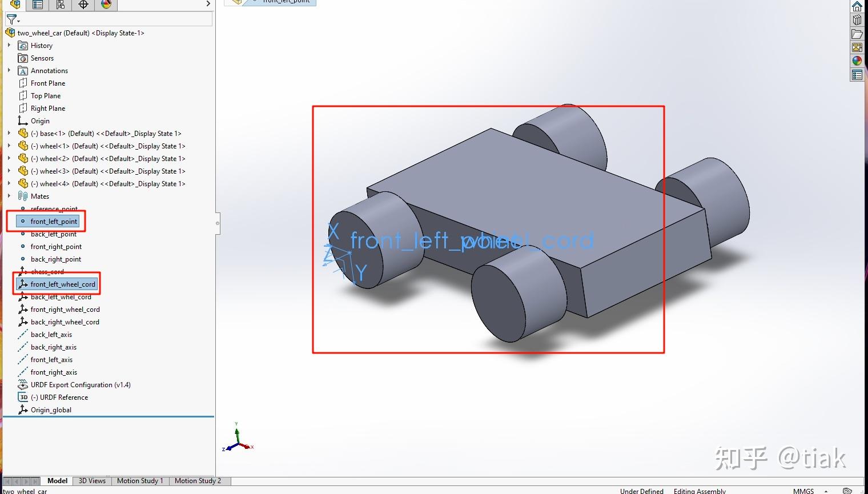Viewport: 868px width, 494px height.
Task: Open Appearances, Scenes and Decals pane
Action: [x=857, y=61]
